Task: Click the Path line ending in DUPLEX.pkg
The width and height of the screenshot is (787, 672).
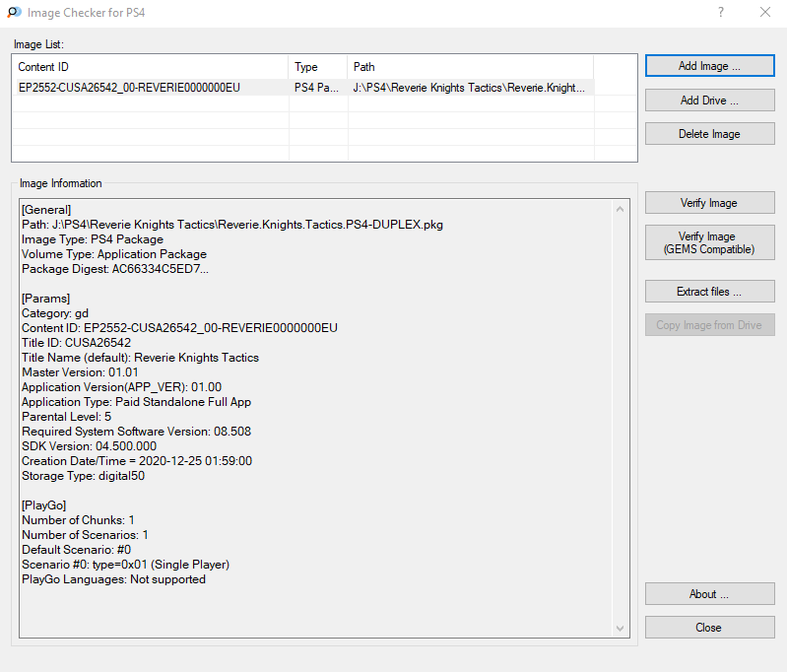Action: point(232,225)
